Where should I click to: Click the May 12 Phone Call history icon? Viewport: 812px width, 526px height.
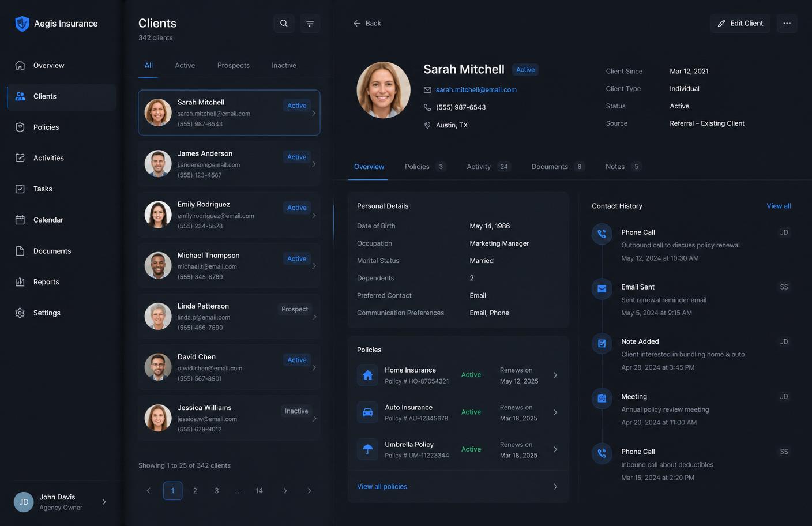pyautogui.click(x=602, y=234)
